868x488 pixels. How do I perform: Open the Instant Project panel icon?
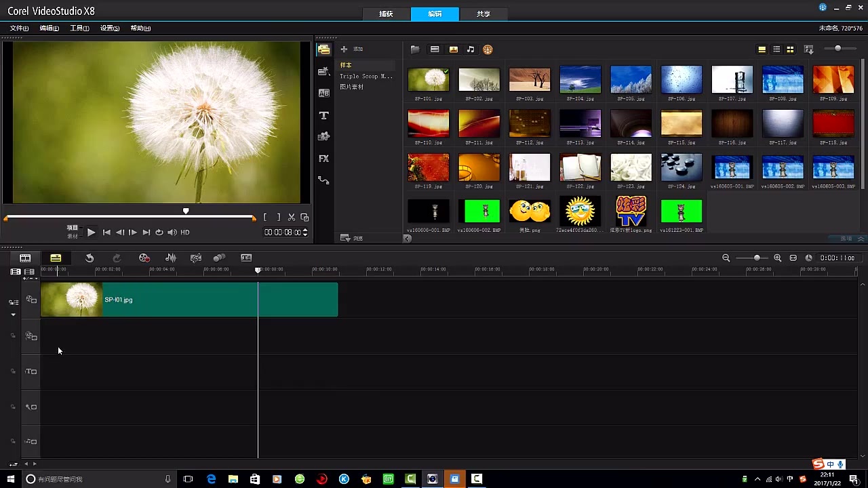[x=323, y=71]
